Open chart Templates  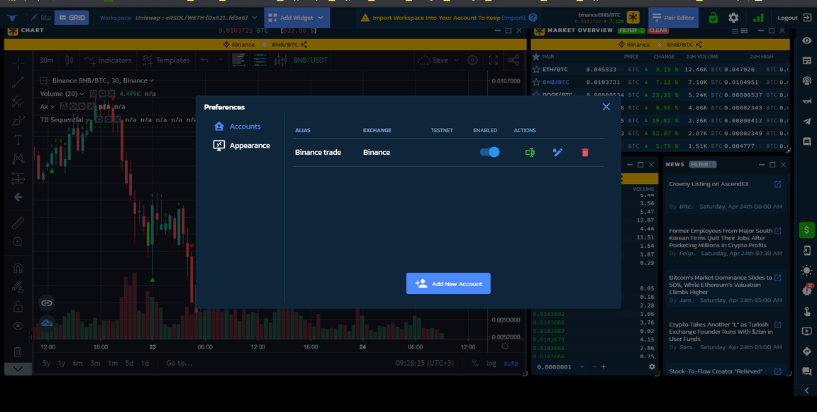point(166,60)
